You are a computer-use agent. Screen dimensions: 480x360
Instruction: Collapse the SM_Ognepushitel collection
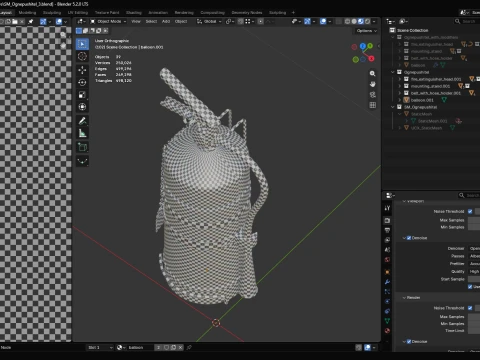[x=393, y=107]
